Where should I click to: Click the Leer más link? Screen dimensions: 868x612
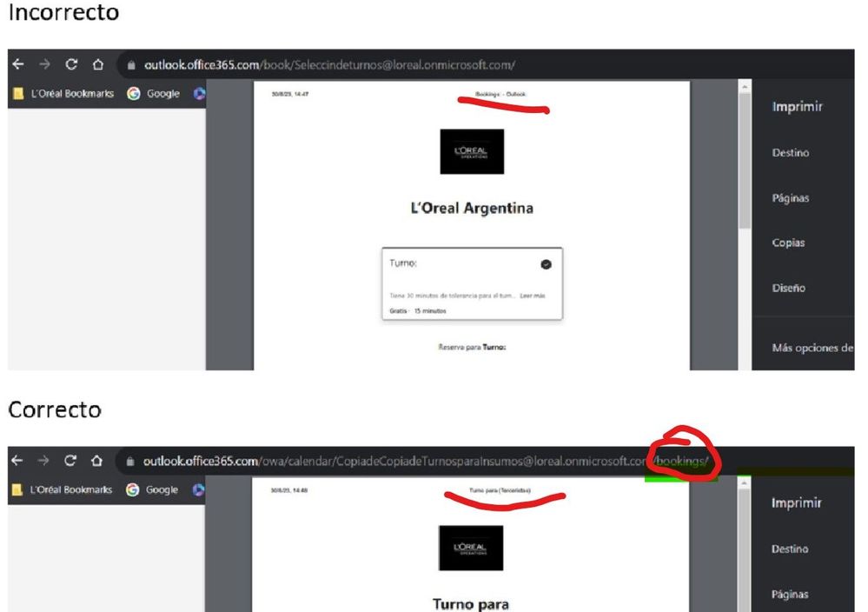coord(533,296)
